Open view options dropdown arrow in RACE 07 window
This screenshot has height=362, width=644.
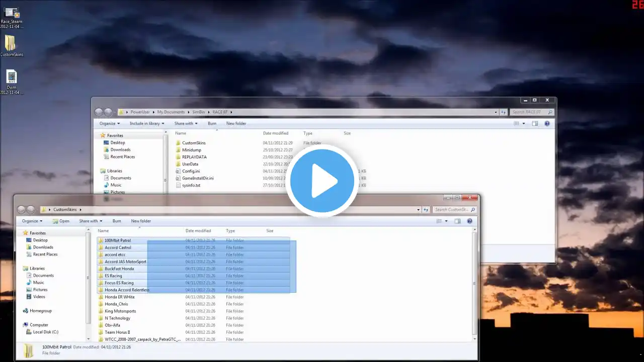(523, 123)
